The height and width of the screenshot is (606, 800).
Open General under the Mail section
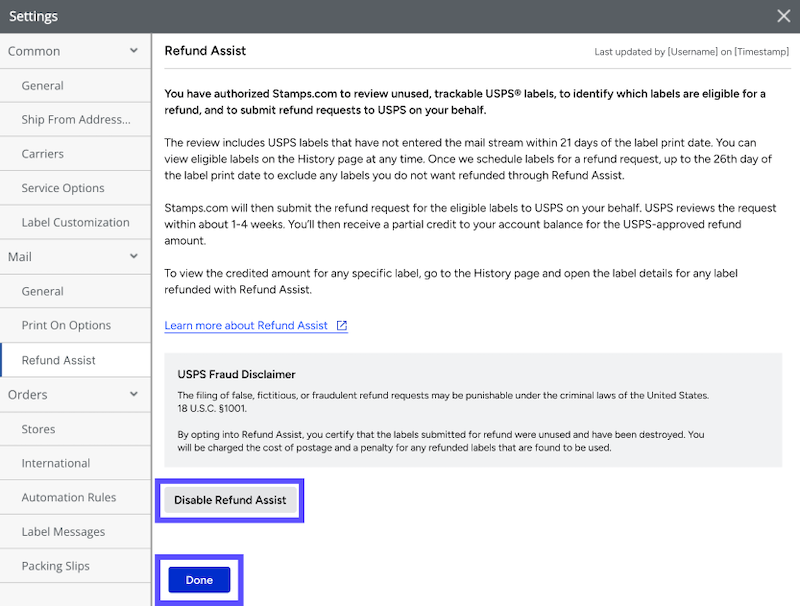click(x=76, y=291)
